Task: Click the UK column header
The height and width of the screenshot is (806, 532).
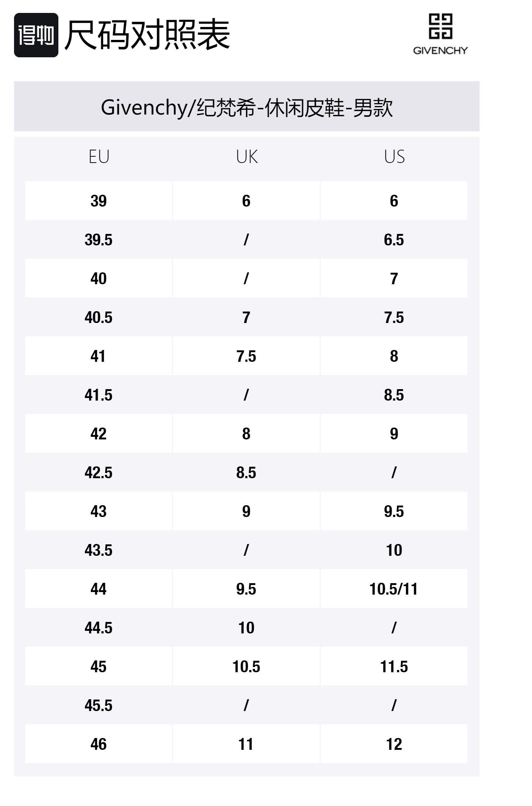Action: [x=246, y=157]
